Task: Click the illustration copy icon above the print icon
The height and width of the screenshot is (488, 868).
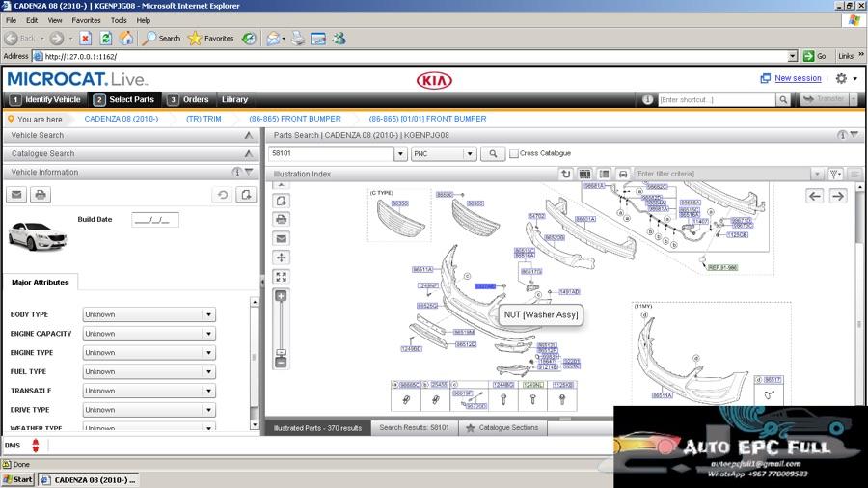Action: tap(282, 201)
